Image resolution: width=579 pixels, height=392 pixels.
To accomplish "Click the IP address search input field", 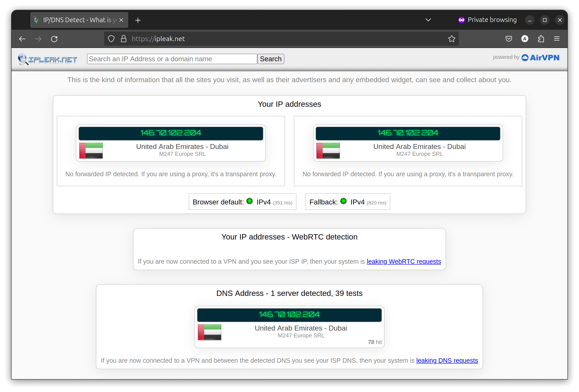I will point(172,59).
